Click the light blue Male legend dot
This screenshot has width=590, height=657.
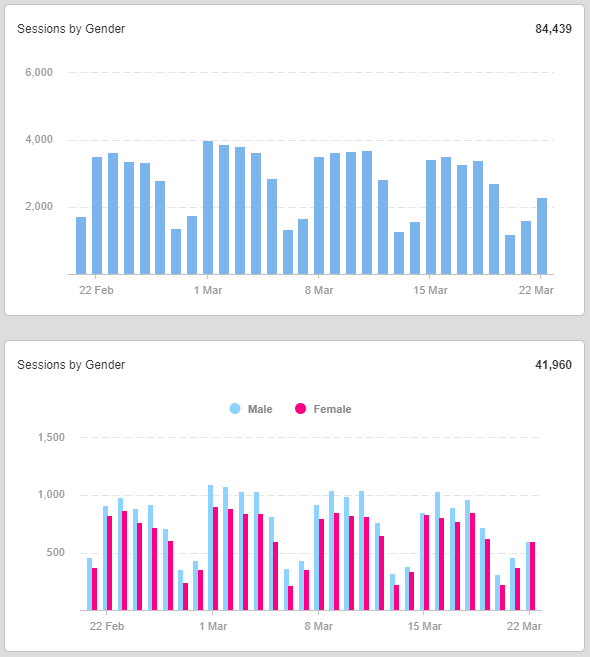pos(235,409)
